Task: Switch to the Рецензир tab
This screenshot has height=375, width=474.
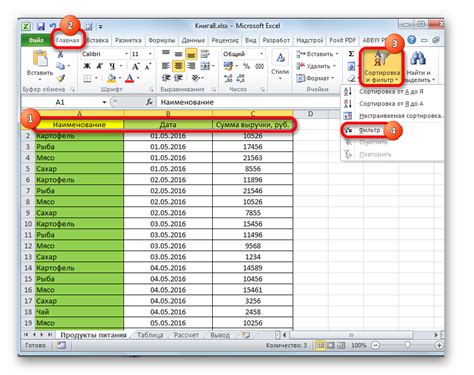Action: [x=225, y=40]
